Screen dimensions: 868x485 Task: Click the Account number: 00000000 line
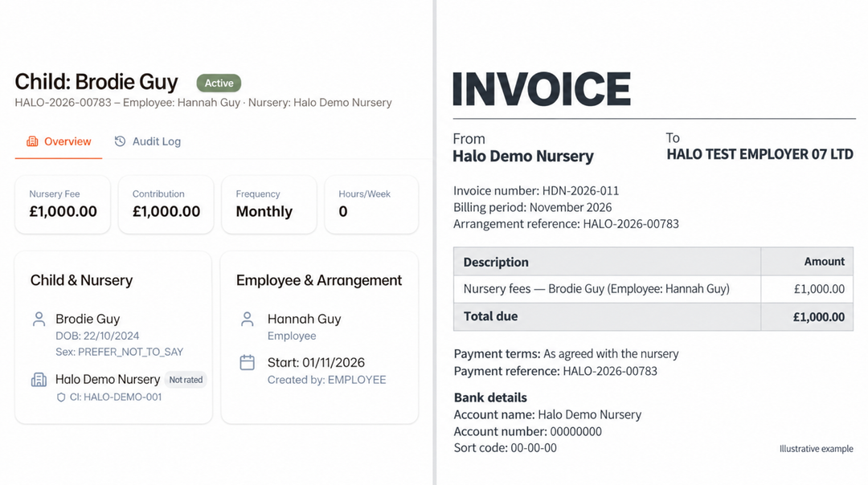coord(527,432)
